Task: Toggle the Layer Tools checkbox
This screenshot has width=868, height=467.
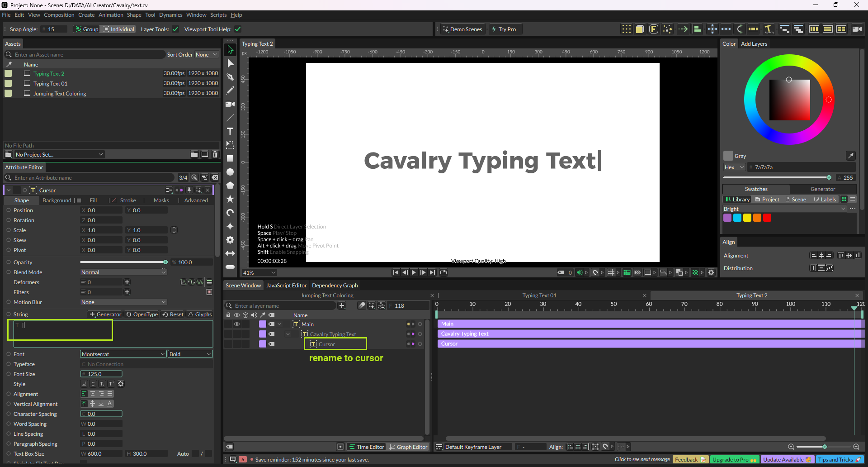Action: 175,29
